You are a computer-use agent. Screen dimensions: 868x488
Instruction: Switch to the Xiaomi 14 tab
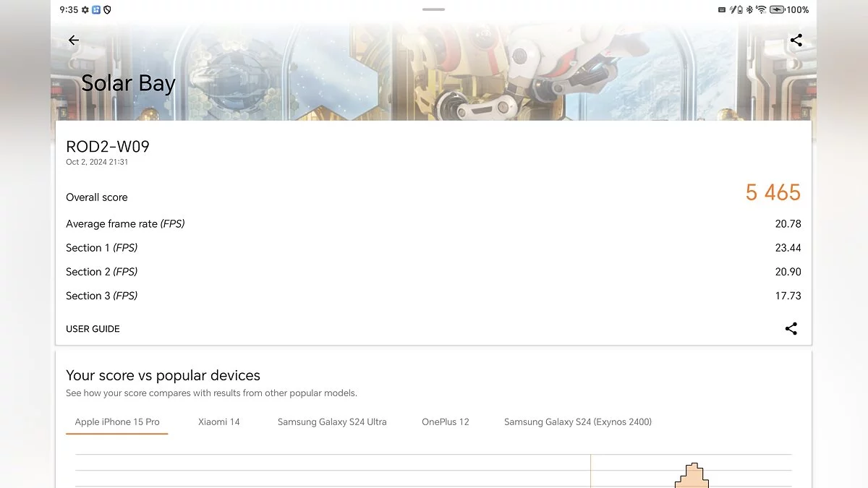coord(218,422)
